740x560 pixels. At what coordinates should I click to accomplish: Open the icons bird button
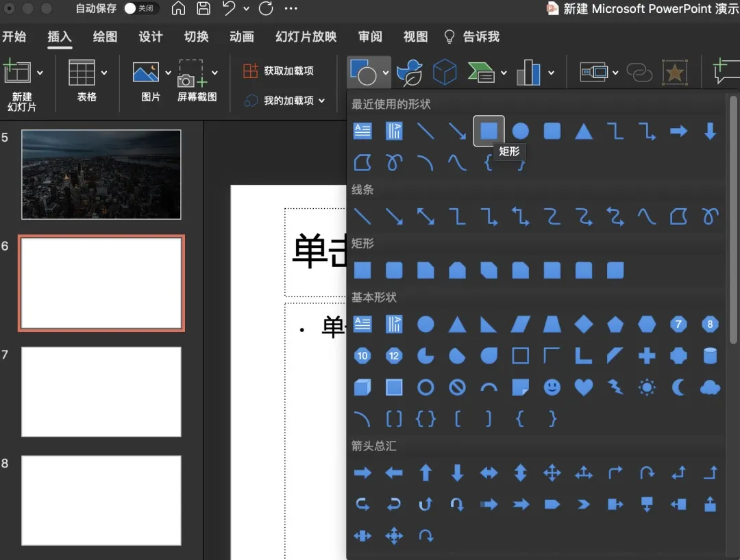point(410,72)
